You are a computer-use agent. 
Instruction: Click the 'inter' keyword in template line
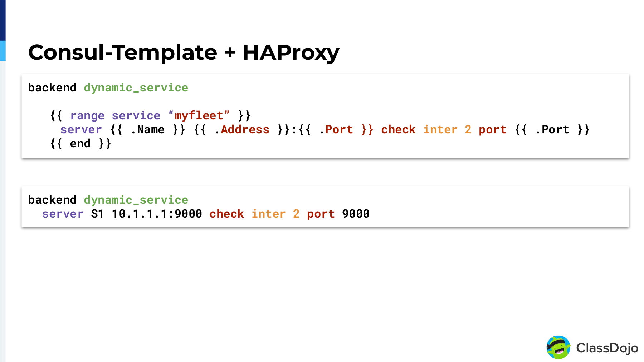click(x=440, y=129)
